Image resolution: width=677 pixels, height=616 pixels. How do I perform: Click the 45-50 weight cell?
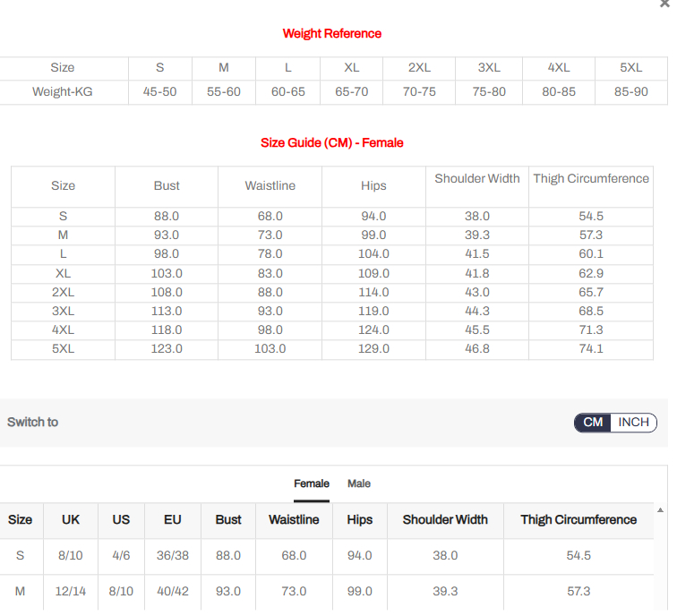pyautogui.click(x=160, y=91)
